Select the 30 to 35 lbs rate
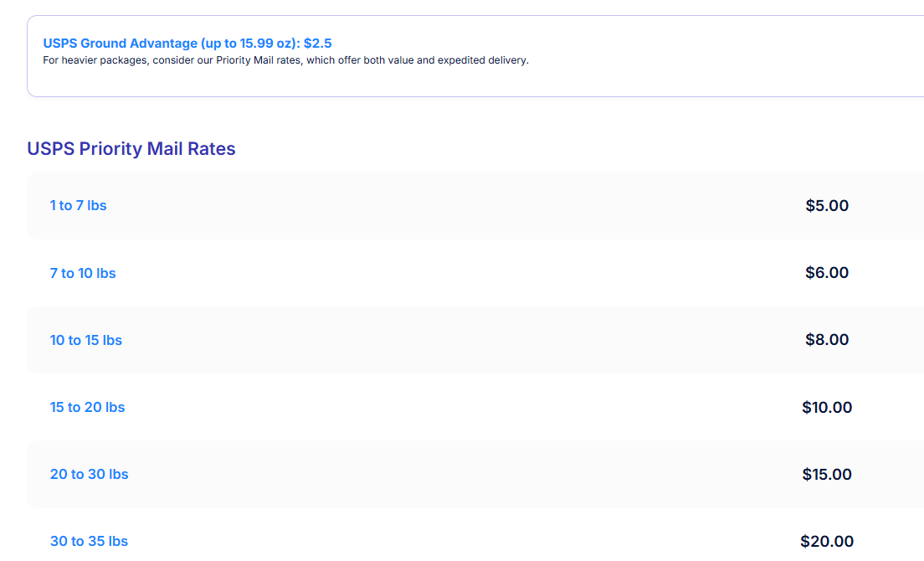This screenshot has width=924, height=561. point(89,541)
